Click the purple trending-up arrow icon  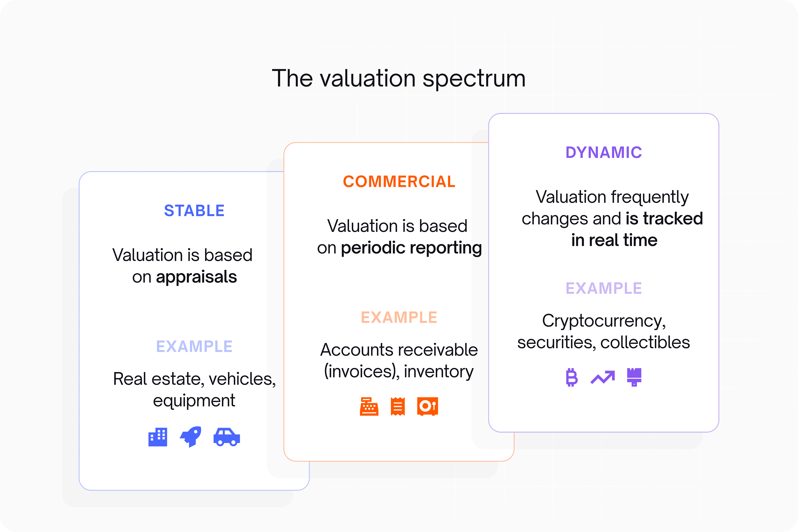pos(603,377)
